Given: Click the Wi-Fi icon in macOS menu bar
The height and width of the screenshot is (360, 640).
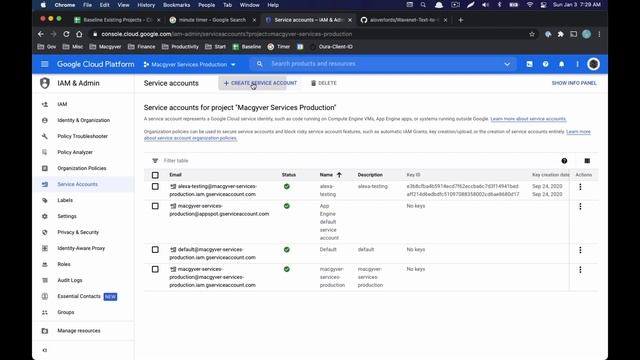Looking at the screenshot, I should (x=530, y=5).
